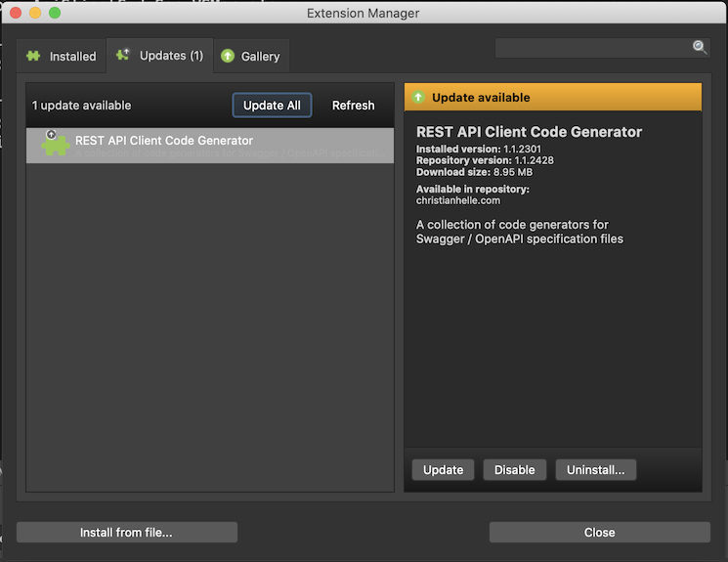Click the Updates tab puzzle icon
This screenshot has height=562, width=728.
pyautogui.click(x=123, y=55)
